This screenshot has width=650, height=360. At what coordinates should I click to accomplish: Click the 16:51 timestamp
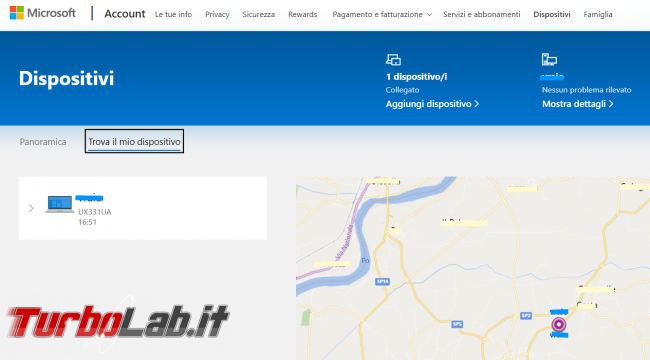(87, 222)
